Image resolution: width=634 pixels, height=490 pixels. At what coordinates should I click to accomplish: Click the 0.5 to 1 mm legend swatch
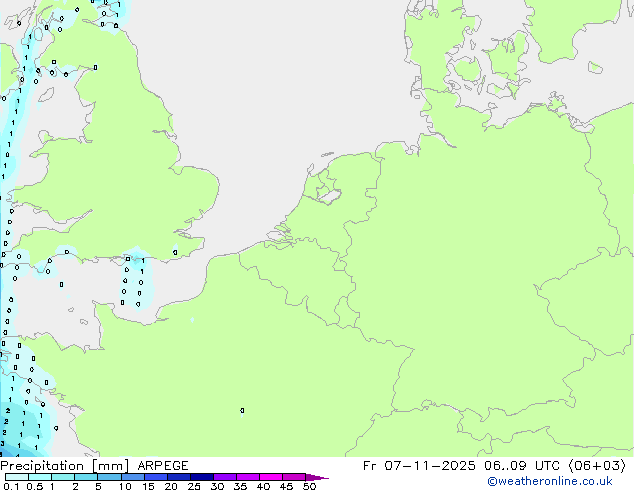tap(40, 477)
